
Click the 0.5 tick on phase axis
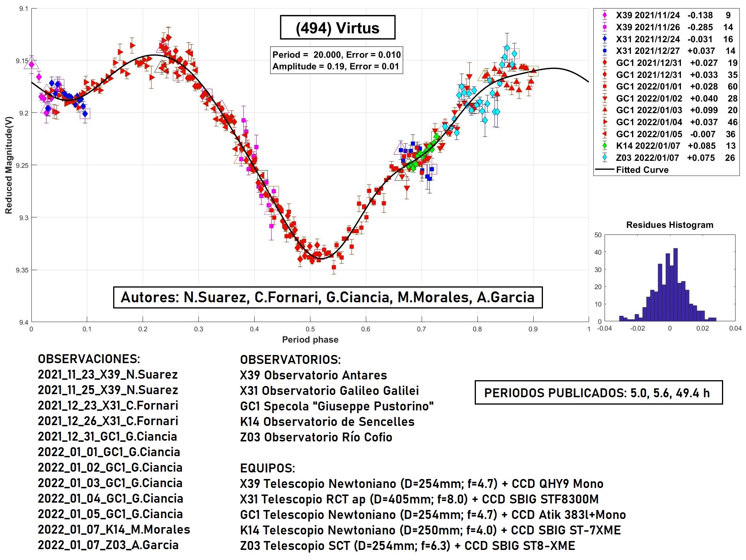[x=310, y=329]
